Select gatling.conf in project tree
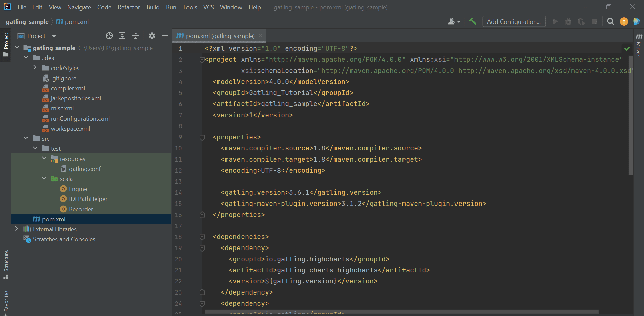Image resolution: width=644 pixels, height=316 pixels. (85, 169)
